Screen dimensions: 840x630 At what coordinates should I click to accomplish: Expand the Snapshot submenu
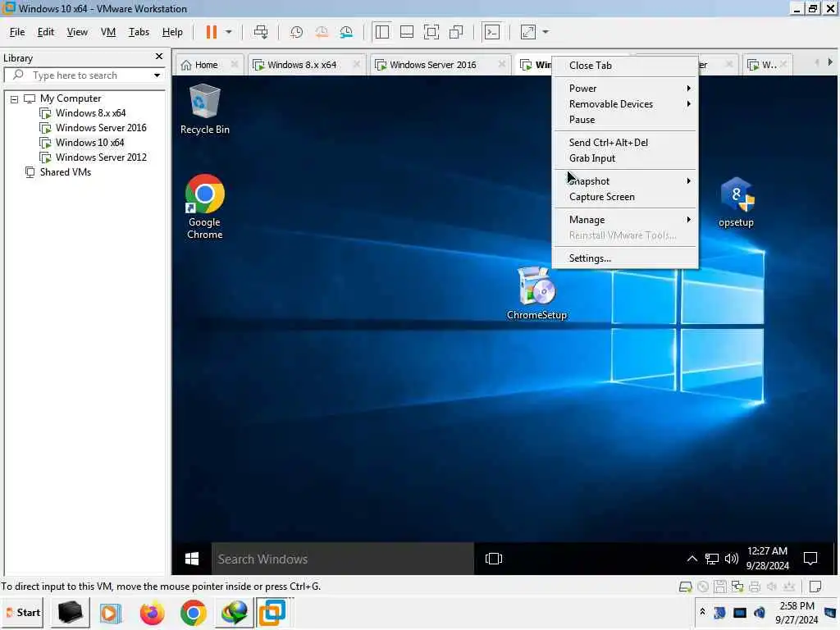(x=625, y=181)
